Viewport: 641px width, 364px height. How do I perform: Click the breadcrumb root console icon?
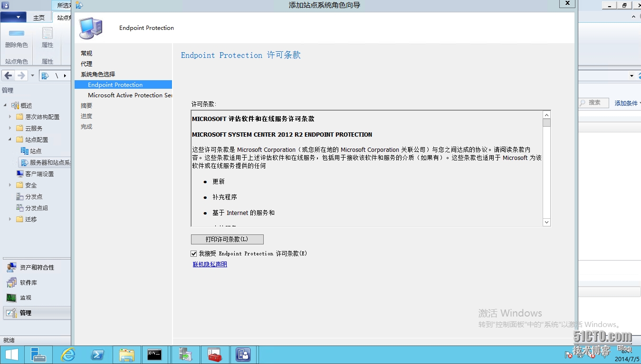[x=45, y=76]
